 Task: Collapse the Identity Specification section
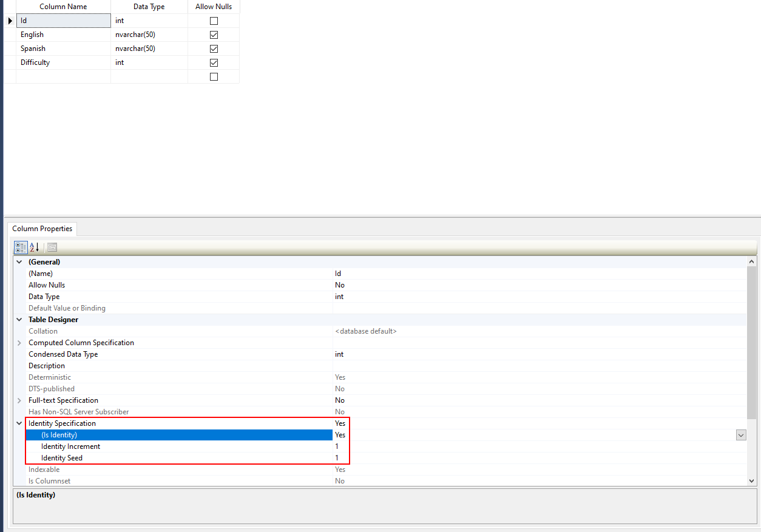pos(19,423)
